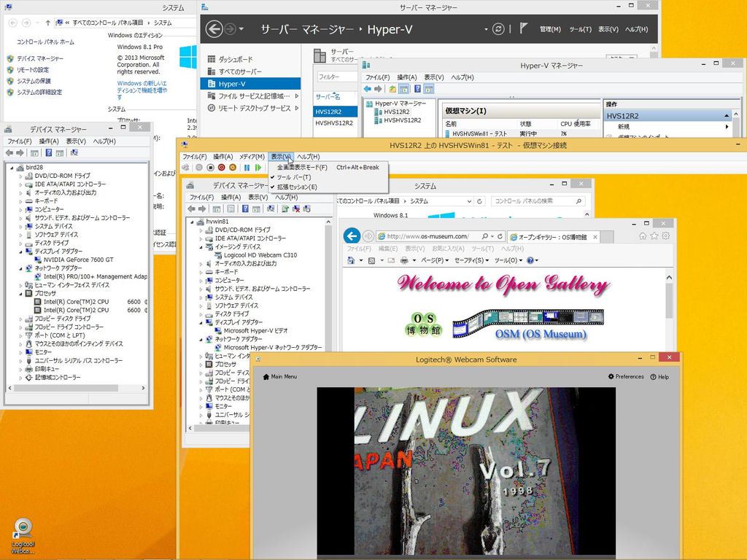Toggle the ツール バー(T) checked menu item
This screenshot has height=560, width=747.
click(x=294, y=177)
